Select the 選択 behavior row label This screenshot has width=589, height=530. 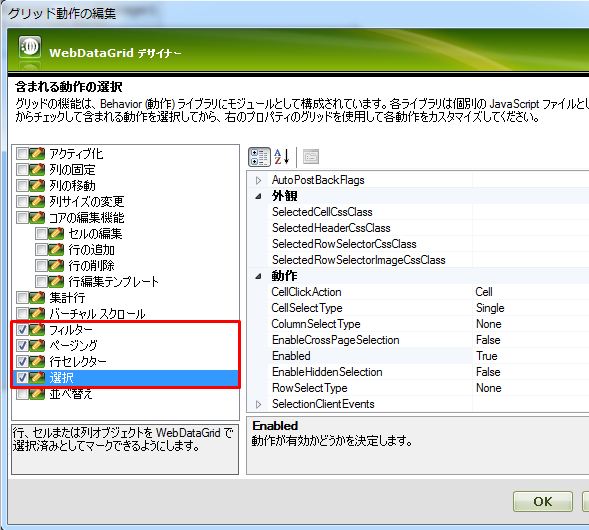tap(62, 377)
